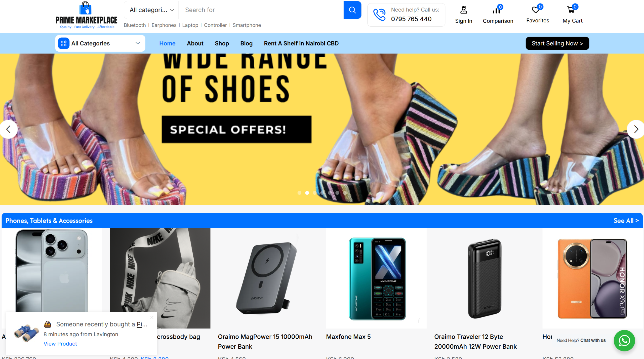Open the Favorites heart icon
The image size is (644, 359).
pos(536,10)
